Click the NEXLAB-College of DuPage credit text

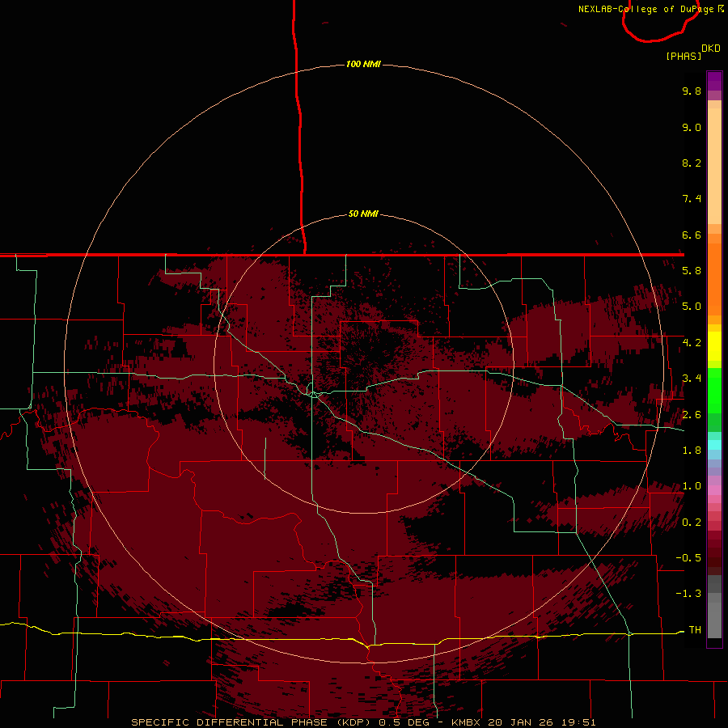646,9
